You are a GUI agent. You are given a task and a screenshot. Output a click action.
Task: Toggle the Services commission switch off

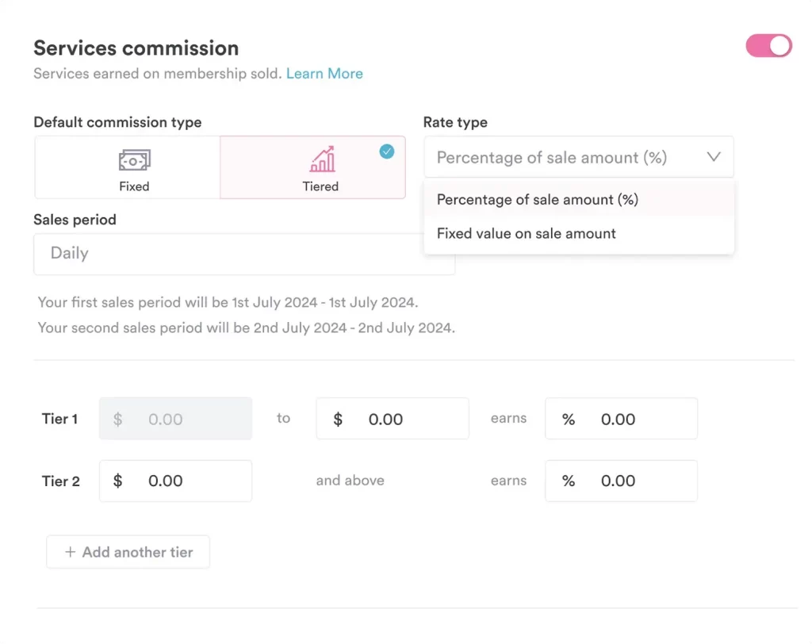click(x=768, y=46)
